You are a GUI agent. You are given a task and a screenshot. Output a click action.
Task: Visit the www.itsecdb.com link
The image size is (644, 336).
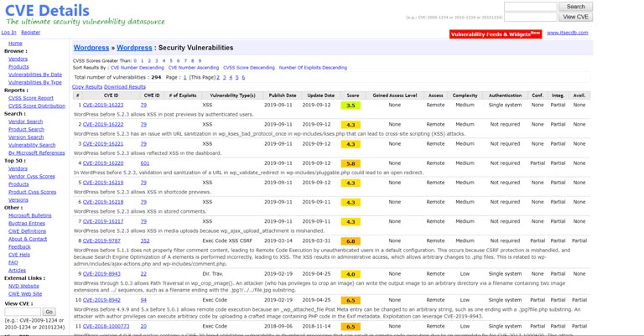click(567, 33)
